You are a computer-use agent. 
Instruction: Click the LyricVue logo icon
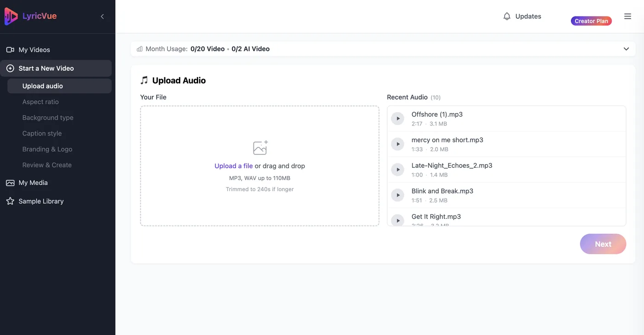[x=11, y=17]
